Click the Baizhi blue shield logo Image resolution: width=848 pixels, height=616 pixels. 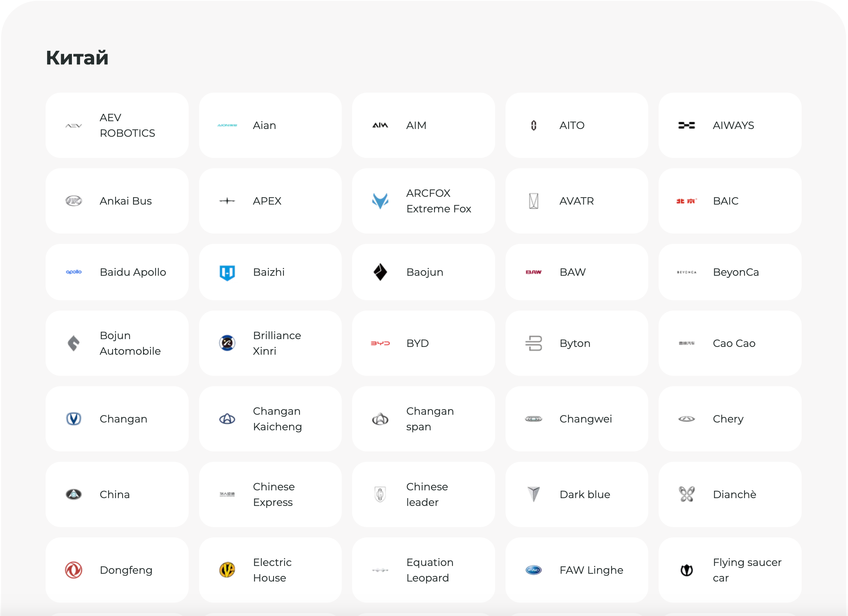[227, 272]
